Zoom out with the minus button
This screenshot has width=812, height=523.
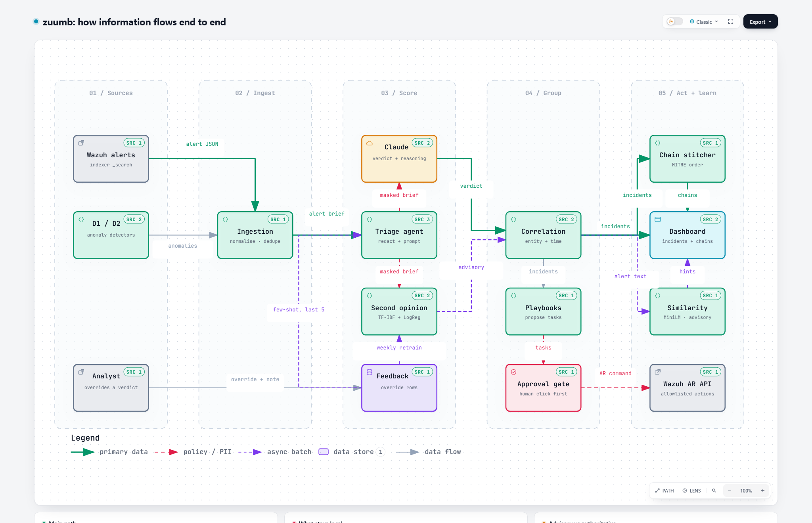730,491
